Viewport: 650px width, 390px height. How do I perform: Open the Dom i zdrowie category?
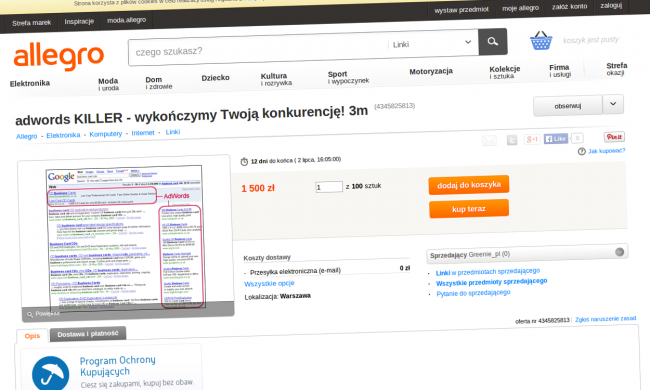tap(158, 82)
